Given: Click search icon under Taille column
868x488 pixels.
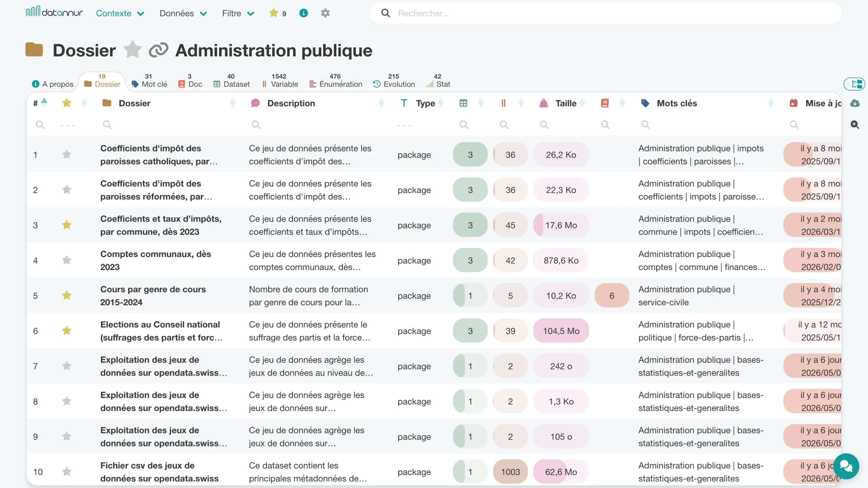Looking at the screenshot, I should pos(544,125).
